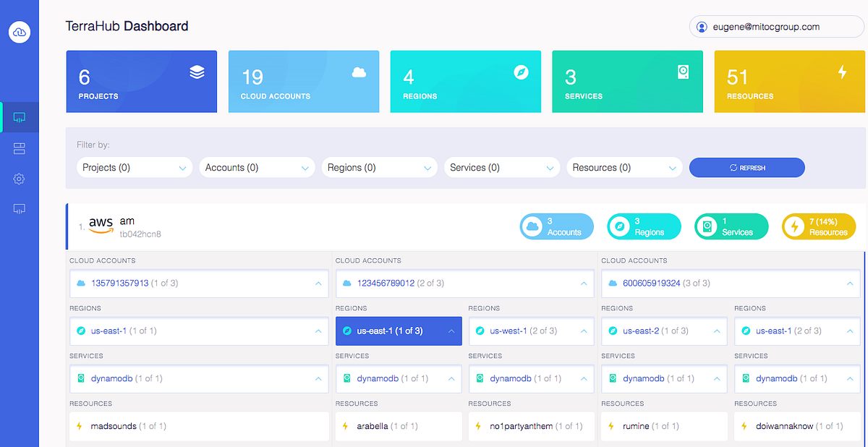Collapse the dynamodb service under account 600605919324
868x447 pixels.
pos(717,378)
